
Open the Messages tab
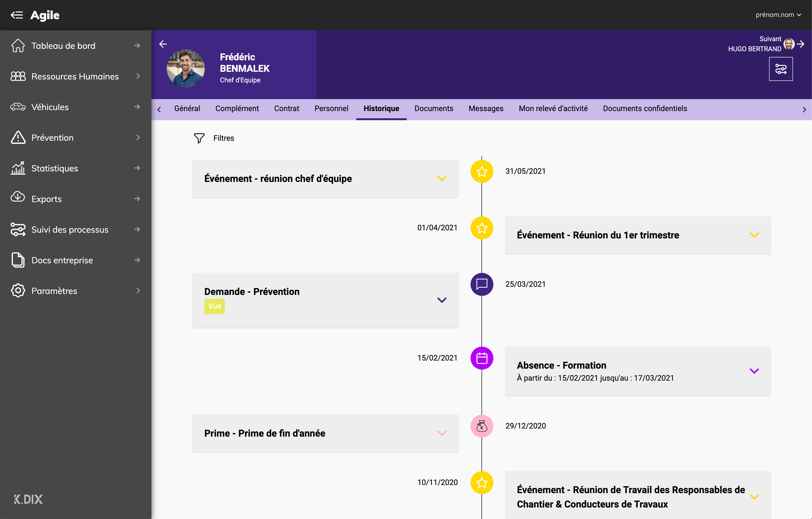click(486, 109)
